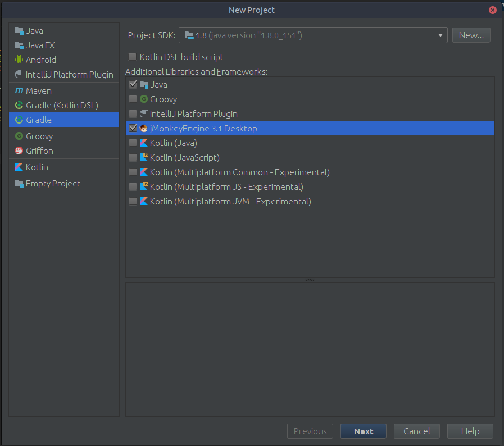Viewport: 504px width, 446px height.
Task: Pick IntelliJ Platform Plugin icon in sidebar
Action: (19, 75)
